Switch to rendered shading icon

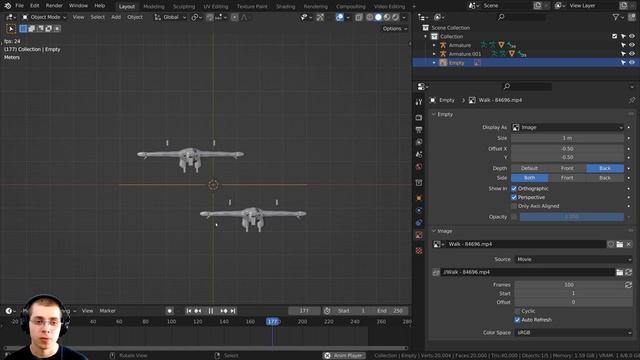pyautogui.click(x=396, y=17)
